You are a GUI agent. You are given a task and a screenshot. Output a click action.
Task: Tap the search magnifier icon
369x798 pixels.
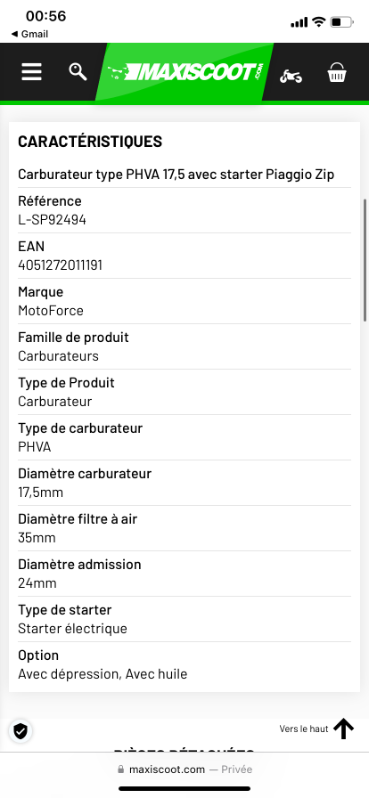[78, 72]
